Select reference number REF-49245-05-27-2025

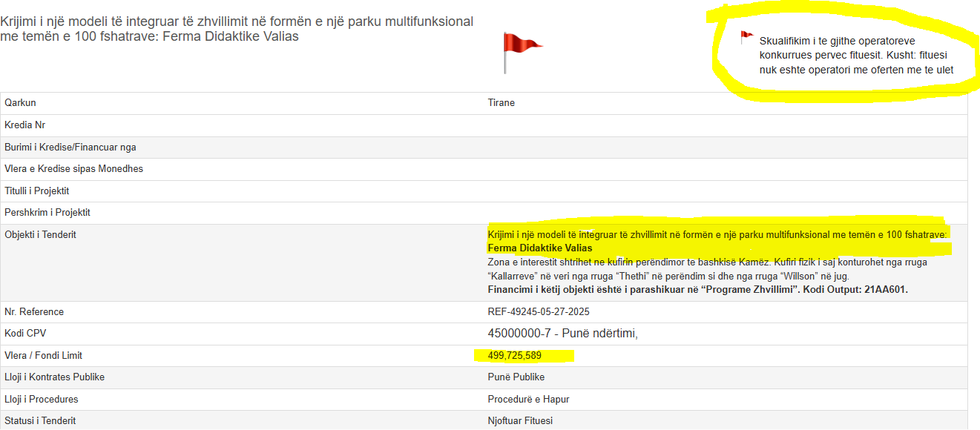[539, 312]
